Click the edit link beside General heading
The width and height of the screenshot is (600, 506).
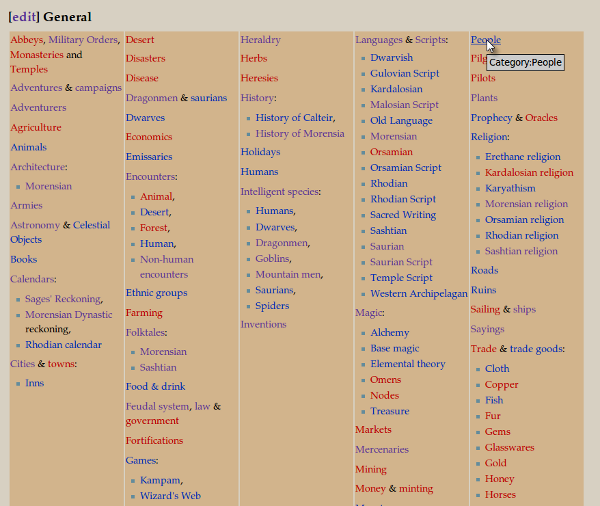24,17
